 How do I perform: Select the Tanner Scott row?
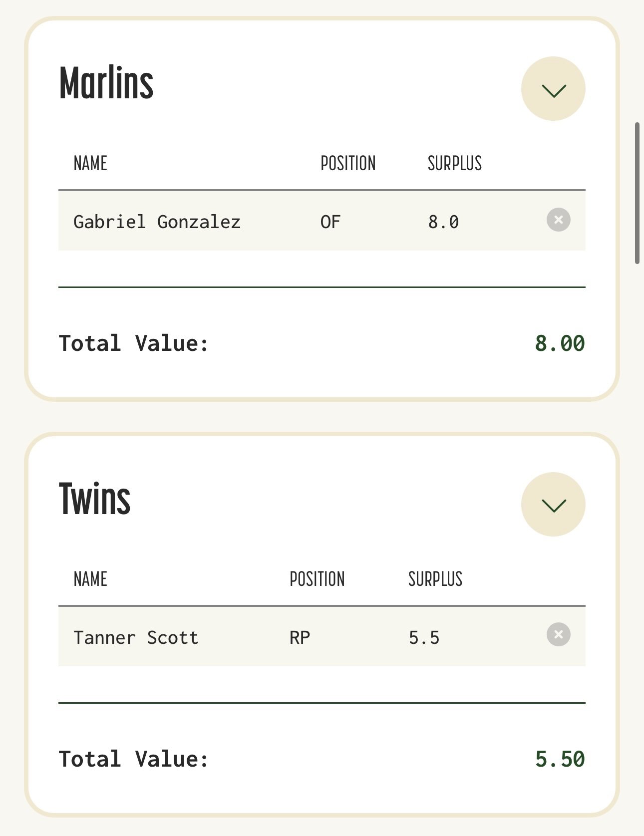136,637
